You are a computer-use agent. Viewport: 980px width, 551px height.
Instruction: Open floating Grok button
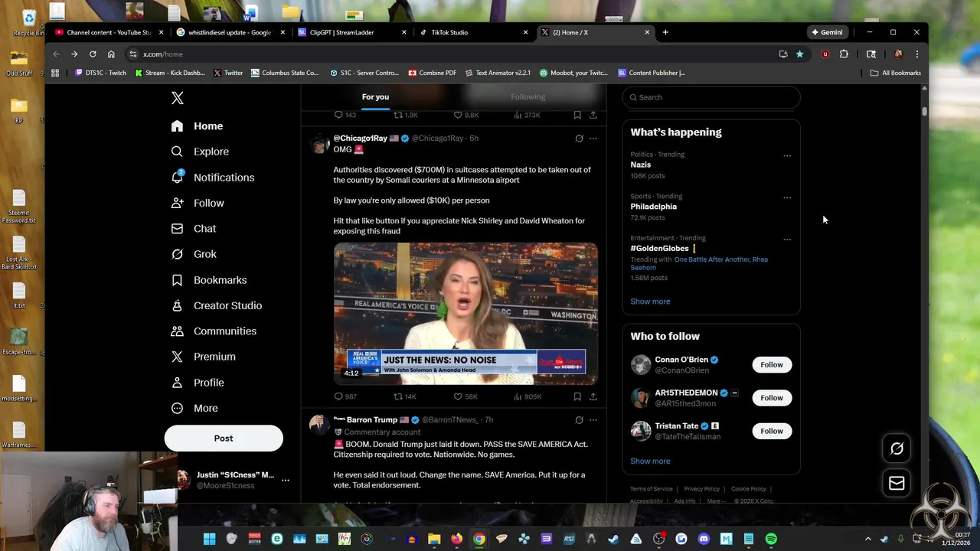[897, 448]
